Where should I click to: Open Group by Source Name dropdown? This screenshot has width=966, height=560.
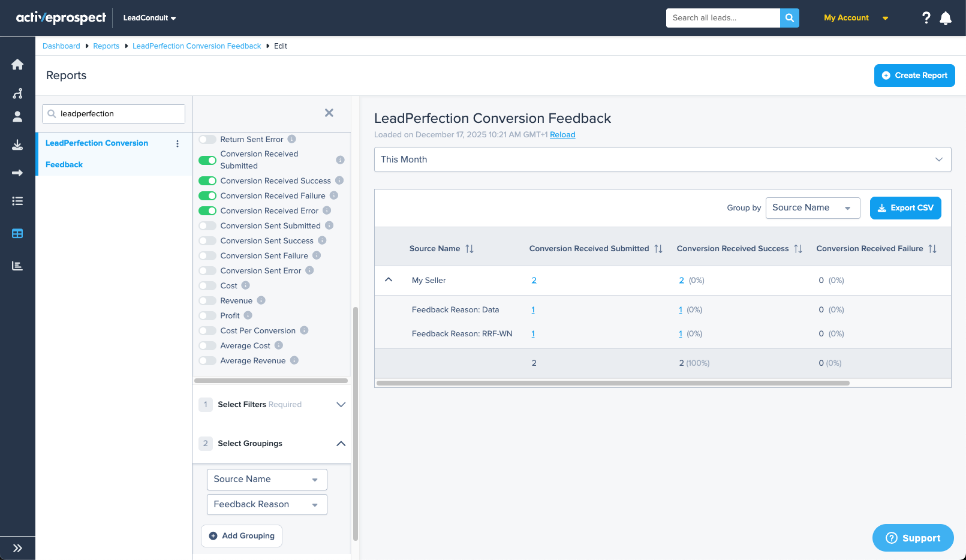click(x=812, y=208)
